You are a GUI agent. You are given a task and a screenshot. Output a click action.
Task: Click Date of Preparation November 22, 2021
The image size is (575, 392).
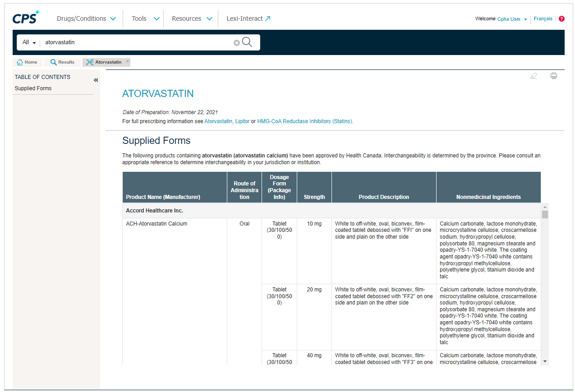click(x=170, y=112)
